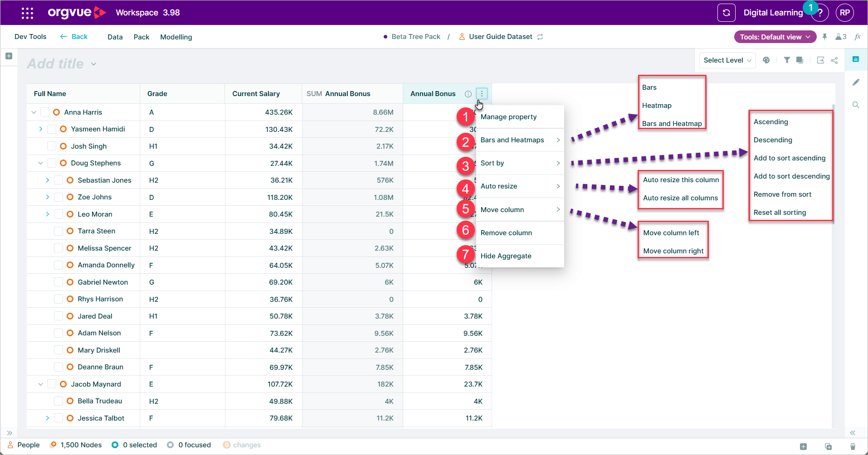This screenshot has width=868, height=455.
Task: Click the filter funnel icon
Action: click(x=787, y=60)
